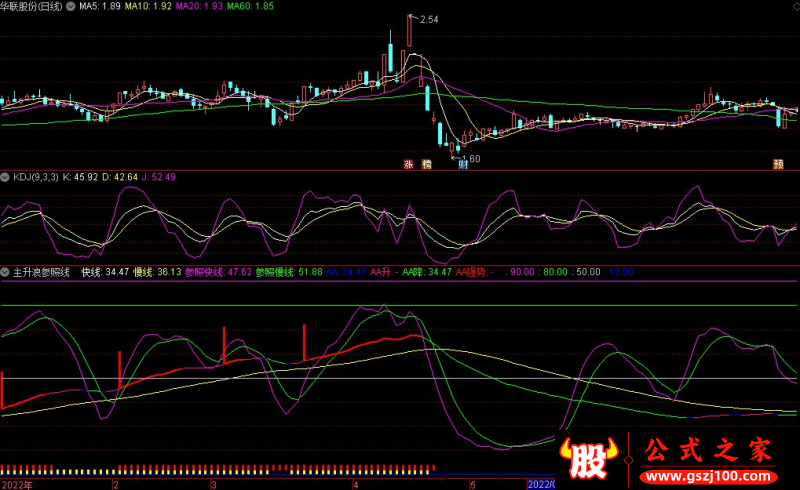Expand the 主升浪参照线 indicator dropdown arrow
This screenshot has height=490, width=800.
(x=5, y=272)
